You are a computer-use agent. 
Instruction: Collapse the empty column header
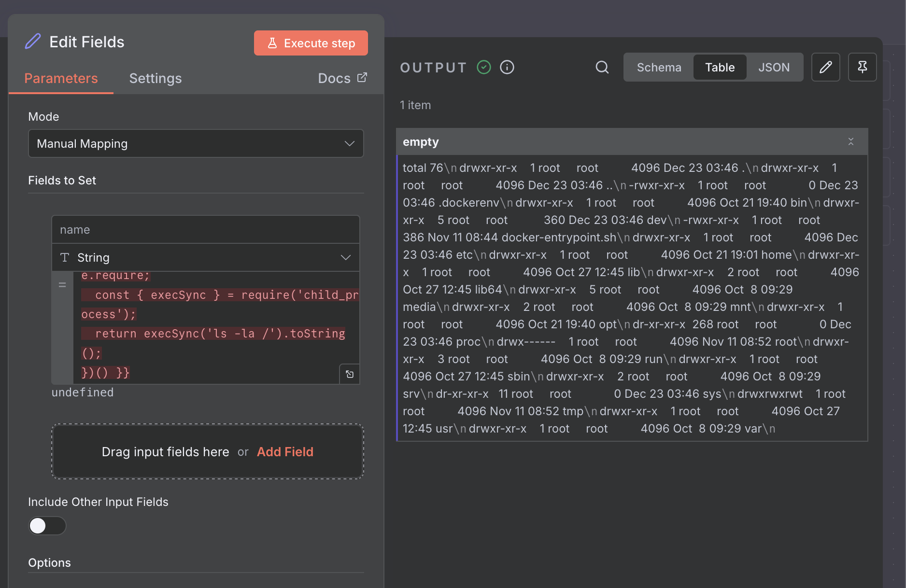pyautogui.click(x=850, y=141)
